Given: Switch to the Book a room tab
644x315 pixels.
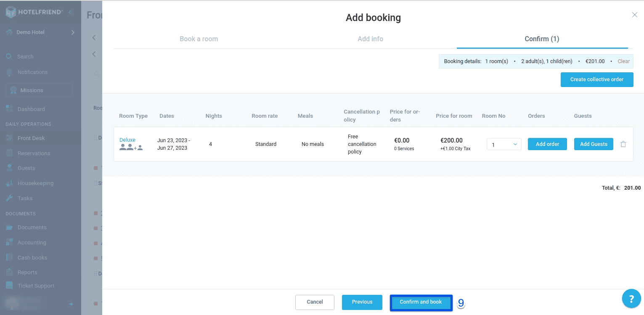Looking at the screenshot, I should click(x=199, y=39).
